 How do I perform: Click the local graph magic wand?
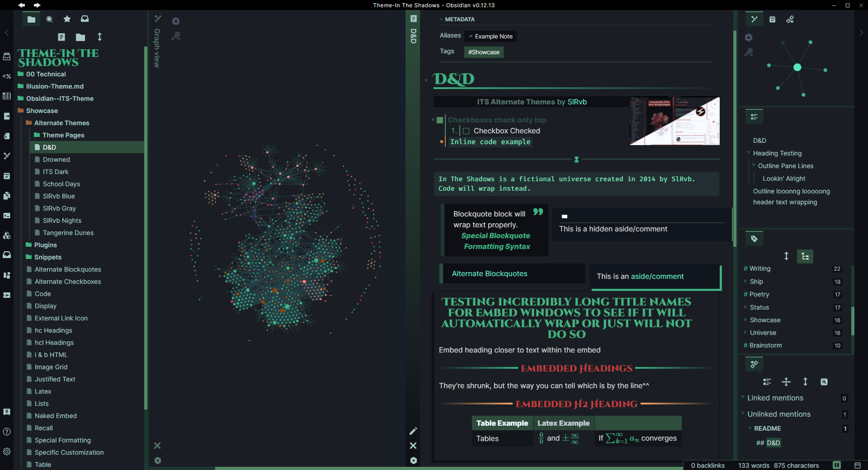[749, 52]
